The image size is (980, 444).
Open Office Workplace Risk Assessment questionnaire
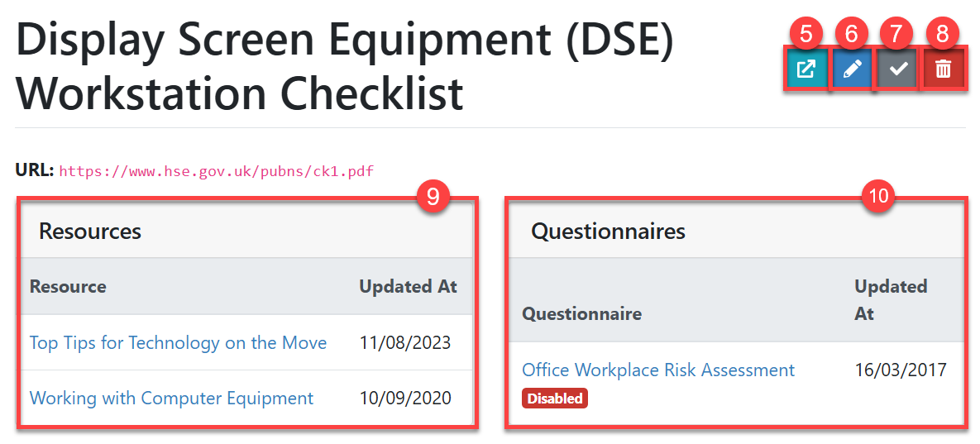[x=658, y=370]
